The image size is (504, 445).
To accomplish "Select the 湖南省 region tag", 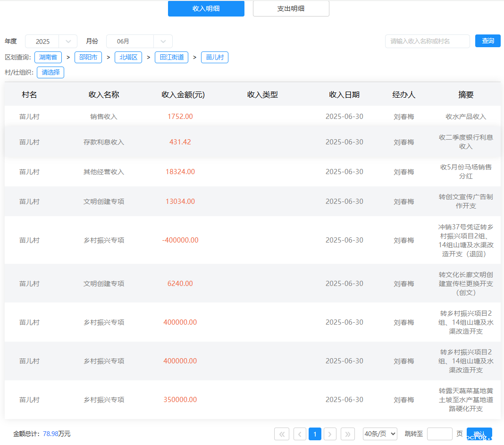I will (x=48, y=58).
